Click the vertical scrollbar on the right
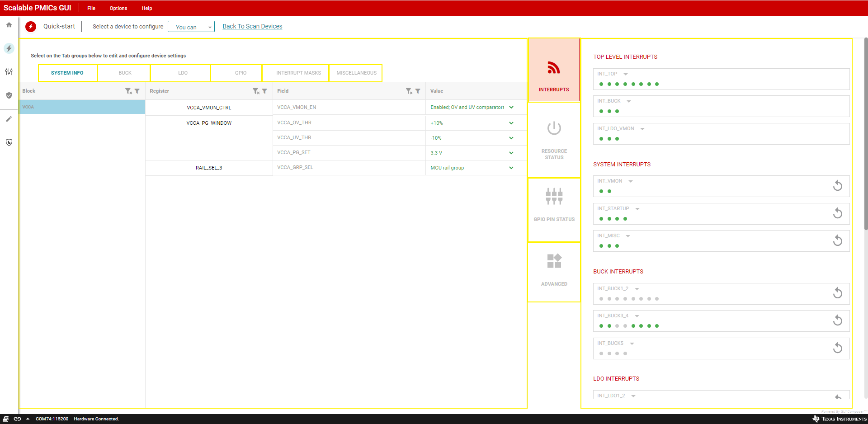 (x=865, y=136)
